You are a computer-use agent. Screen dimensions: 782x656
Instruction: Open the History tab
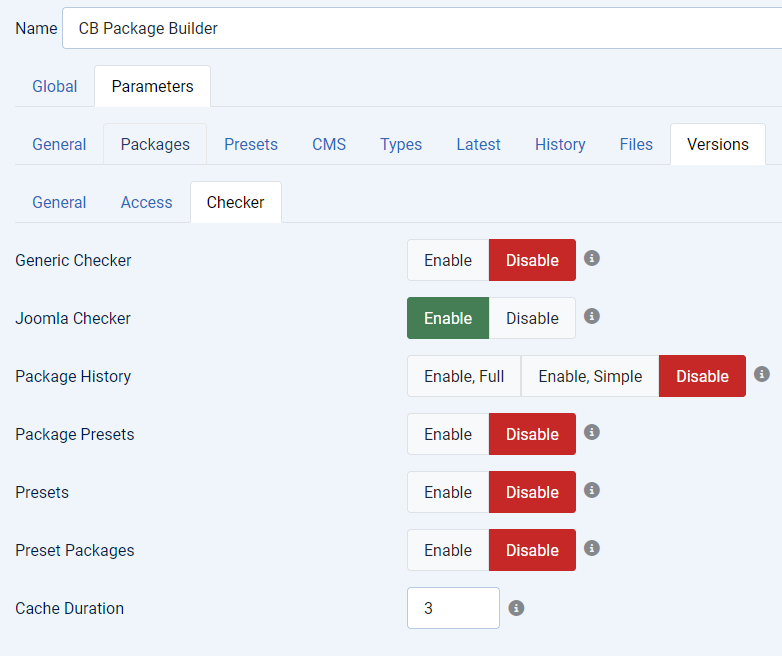point(560,144)
